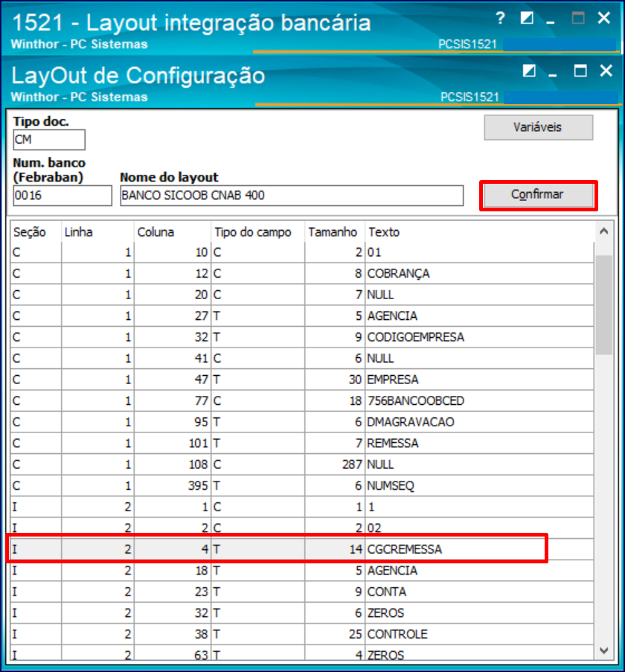Select the row with text CGCREMESSA
The image size is (625, 672).
pos(302,549)
